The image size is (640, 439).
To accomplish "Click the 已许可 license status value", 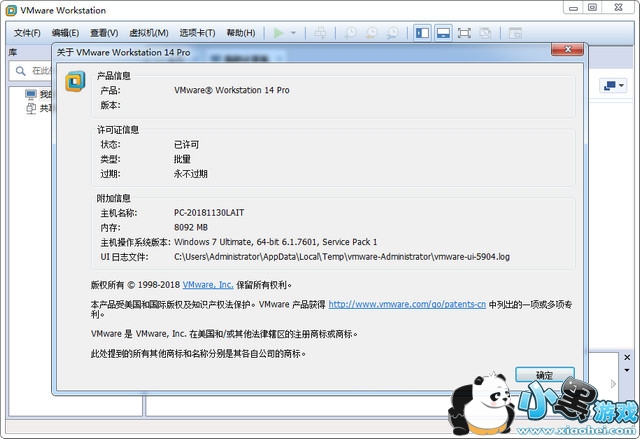I will 187,144.
